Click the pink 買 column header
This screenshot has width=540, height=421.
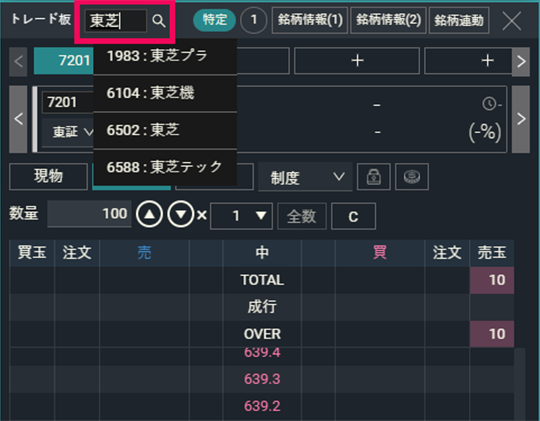(x=380, y=253)
